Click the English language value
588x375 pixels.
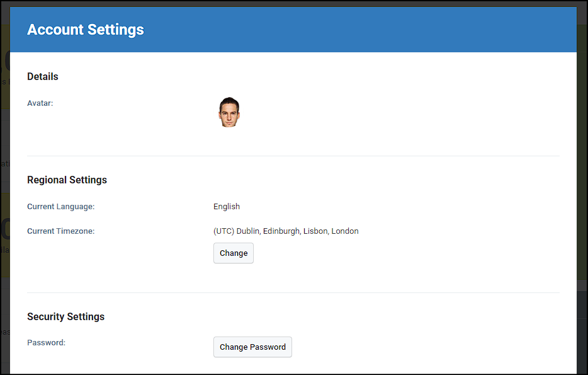click(227, 207)
